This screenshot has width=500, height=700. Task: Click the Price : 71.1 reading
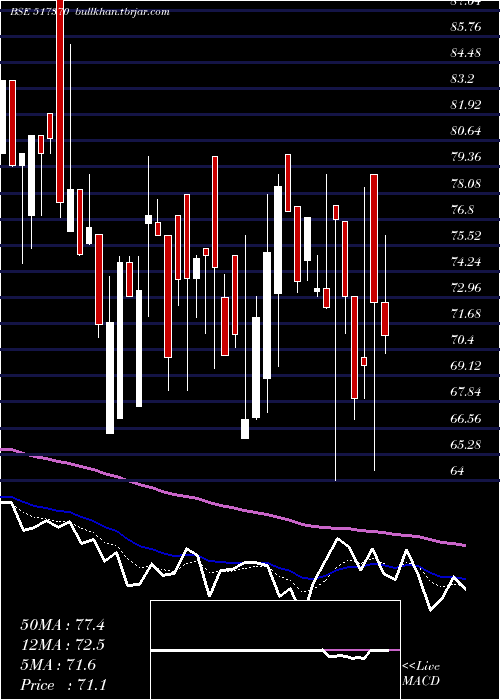[x=64, y=685]
